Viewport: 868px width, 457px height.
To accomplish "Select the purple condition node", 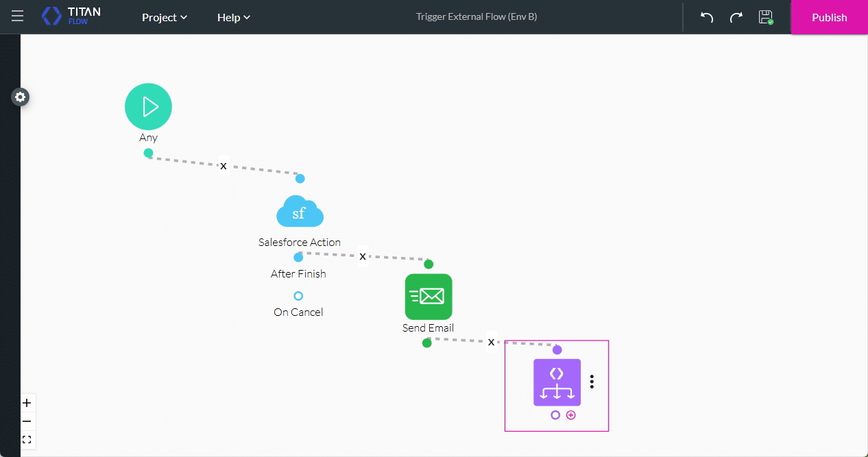I will click(x=557, y=382).
